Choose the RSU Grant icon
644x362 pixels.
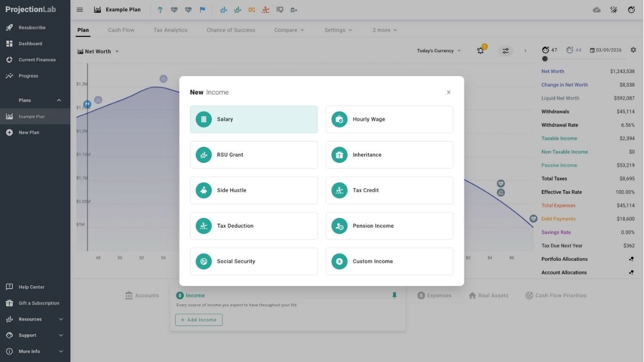[x=204, y=155]
